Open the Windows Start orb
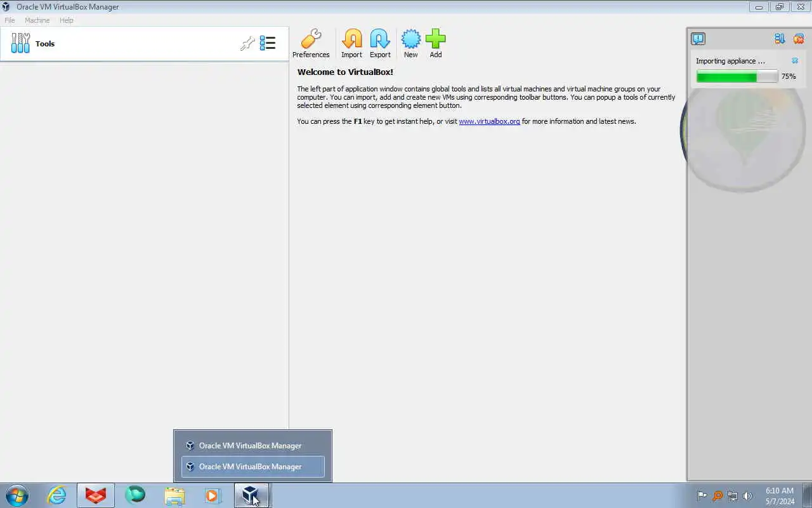Image resolution: width=812 pixels, height=508 pixels. (17, 495)
